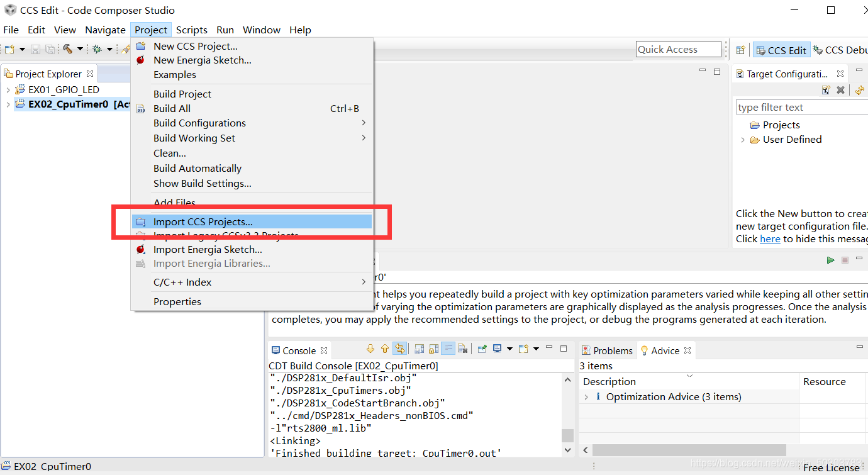
Task: Select the EX01_GPIO_LED project
Action: 64,90
